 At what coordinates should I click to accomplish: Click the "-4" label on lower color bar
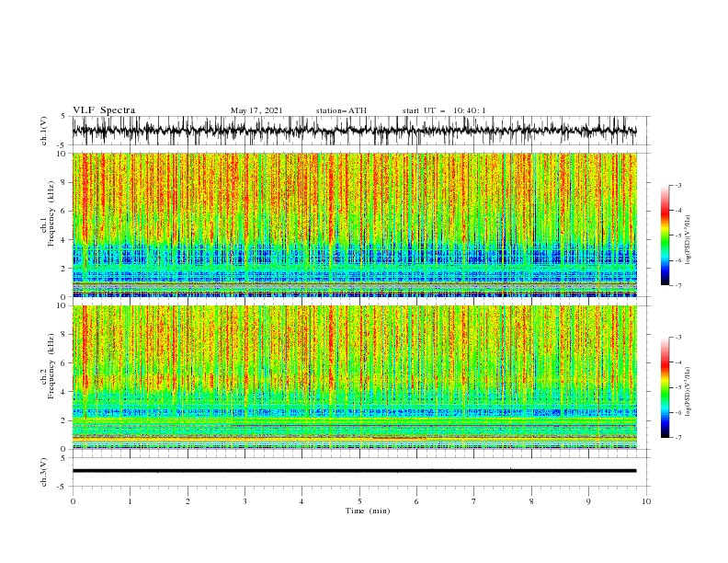[x=678, y=362]
